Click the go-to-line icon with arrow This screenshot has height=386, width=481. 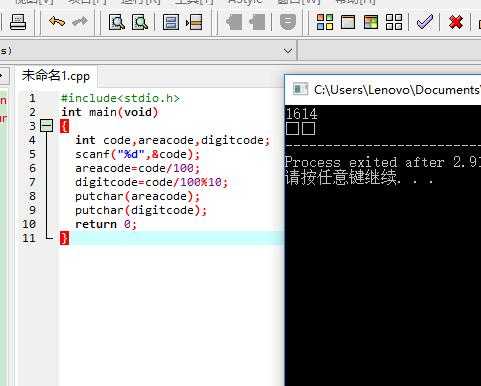click(x=194, y=22)
